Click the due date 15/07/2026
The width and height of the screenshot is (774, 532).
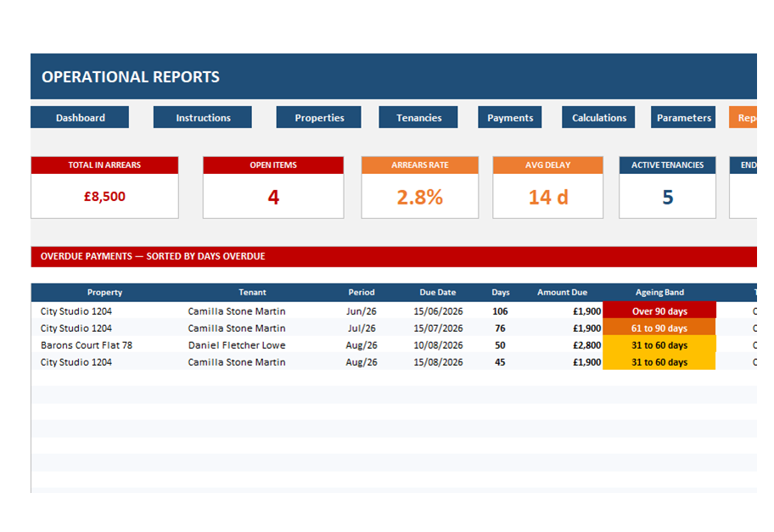click(438, 328)
